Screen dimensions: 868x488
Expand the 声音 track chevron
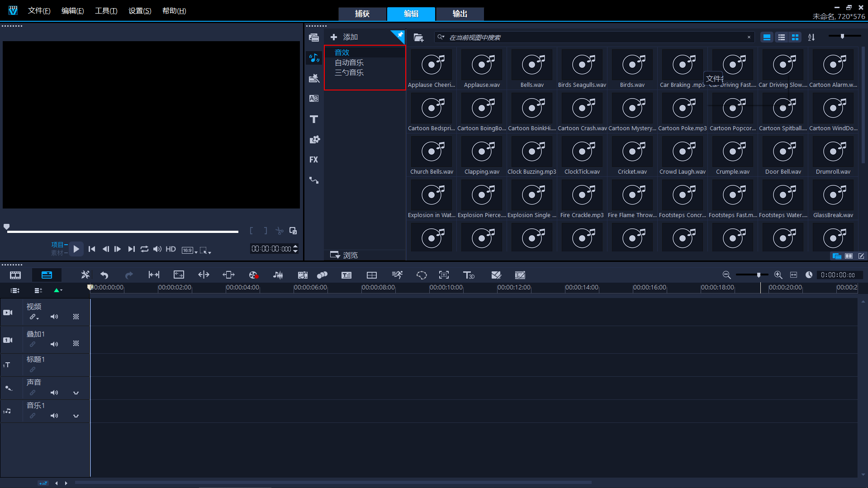(76, 393)
